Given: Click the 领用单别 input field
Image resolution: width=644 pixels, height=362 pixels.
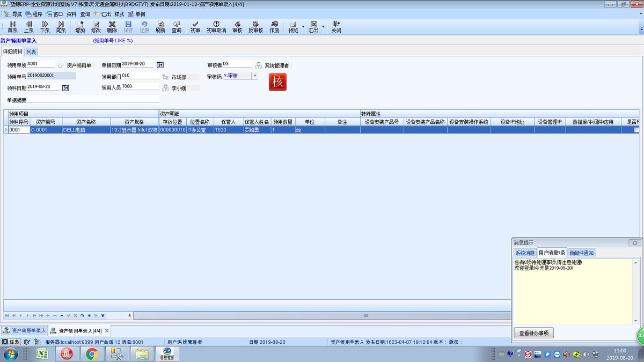Looking at the screenshot, I should pyautogui.click(x=41, y=64).
